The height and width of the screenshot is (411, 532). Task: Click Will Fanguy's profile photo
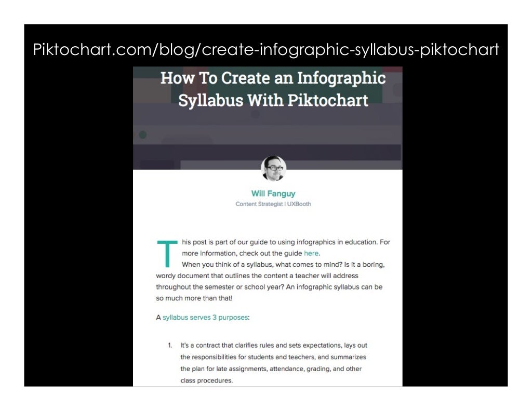click(273, 169)
